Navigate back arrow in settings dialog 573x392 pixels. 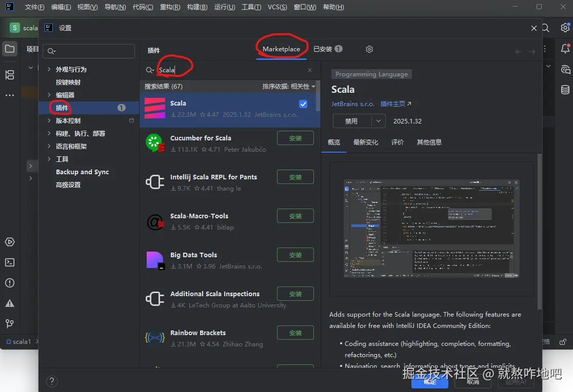point(519,52)
